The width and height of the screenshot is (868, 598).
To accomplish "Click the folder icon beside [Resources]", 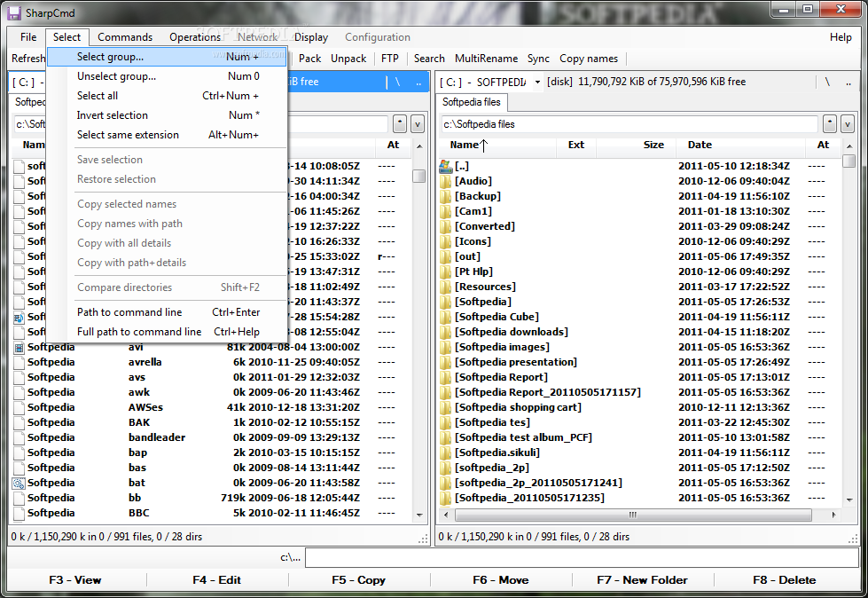I will pyautogui.click(x=446, y=287).
